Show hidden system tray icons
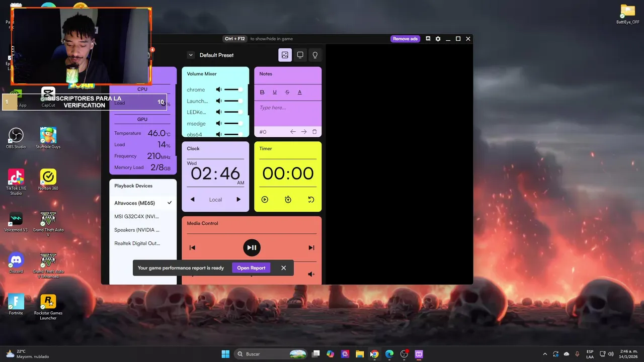644x362 pixels. click(x=545, y=354)
